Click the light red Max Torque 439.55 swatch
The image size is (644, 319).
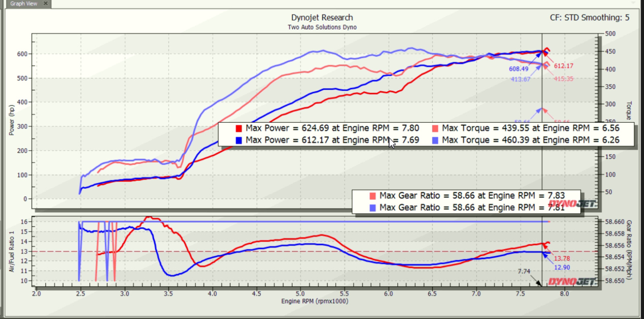coord(435,128)
